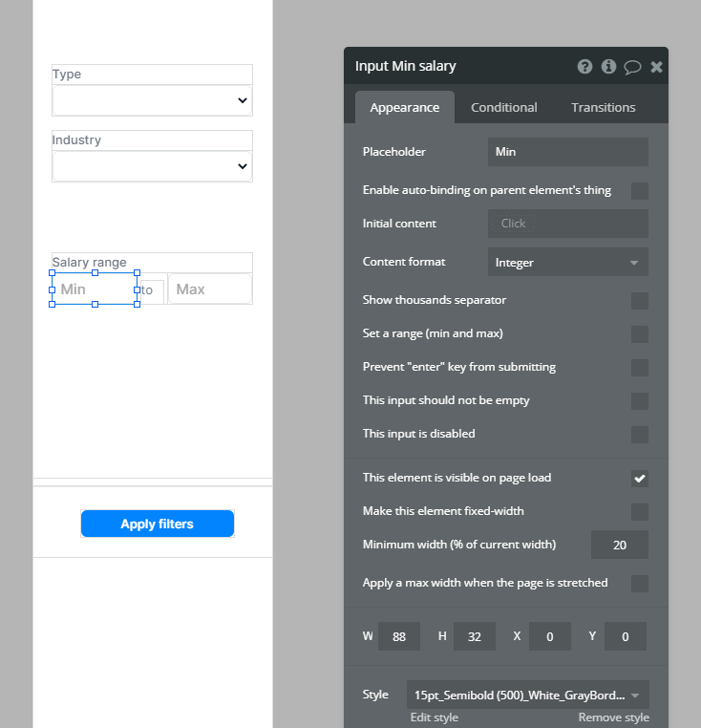Image resolution: width=701 pixels, height=728 pixels.
Task: Expand the Content format Integer dropdown
Action: (567, 262)
